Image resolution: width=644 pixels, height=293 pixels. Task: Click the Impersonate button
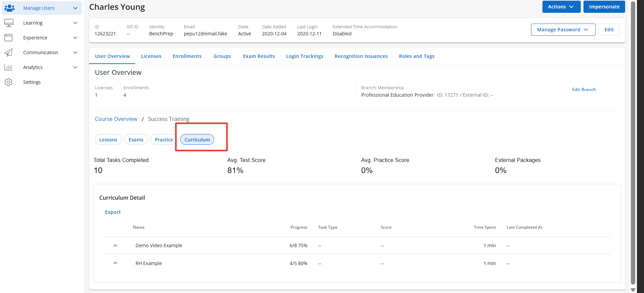(604, 7)
